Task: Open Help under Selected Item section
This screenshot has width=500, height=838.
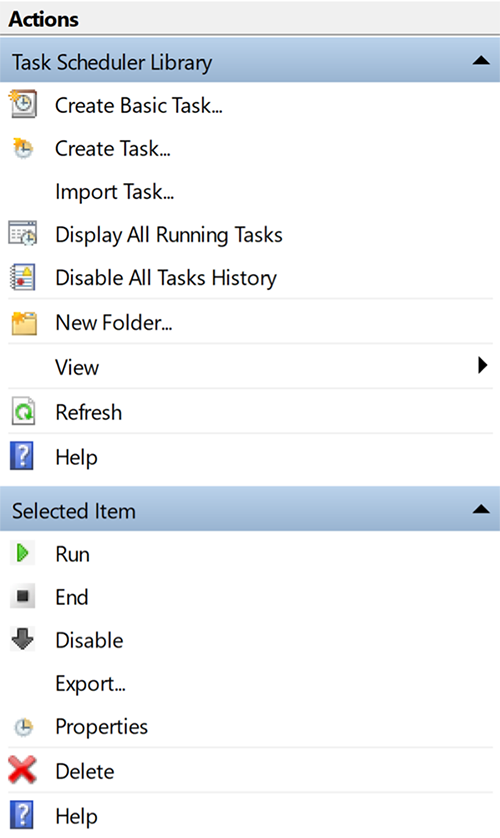Action: point(76,817)
